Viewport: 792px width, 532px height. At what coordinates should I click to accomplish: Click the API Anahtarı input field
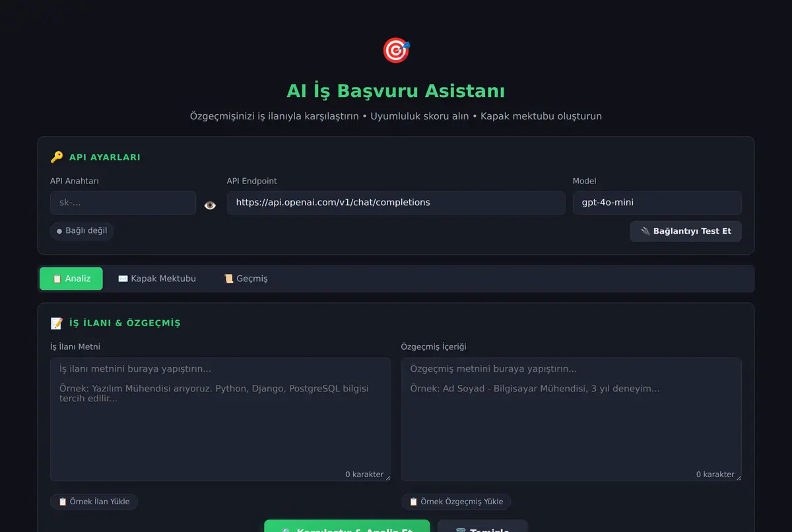[123, 203]
